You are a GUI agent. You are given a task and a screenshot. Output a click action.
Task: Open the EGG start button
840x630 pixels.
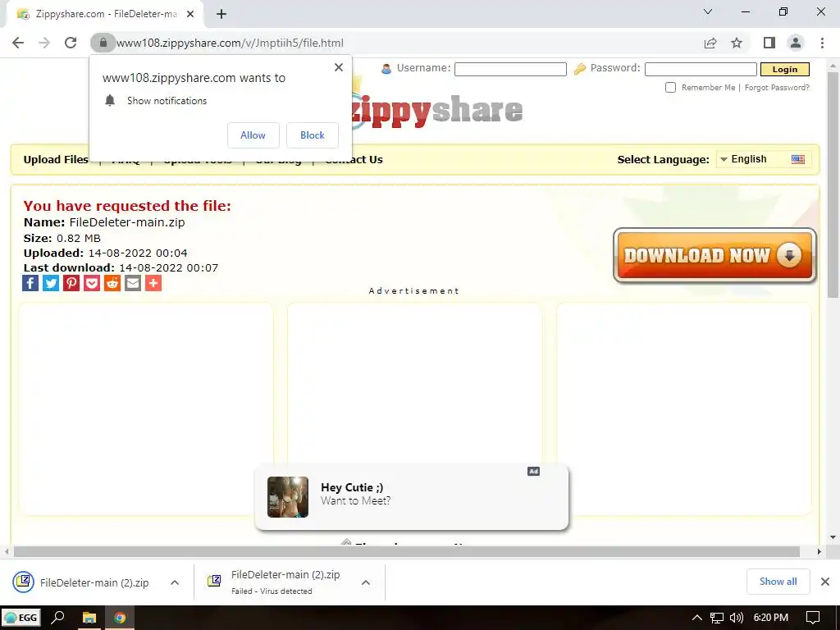click(x=21, y=618)
